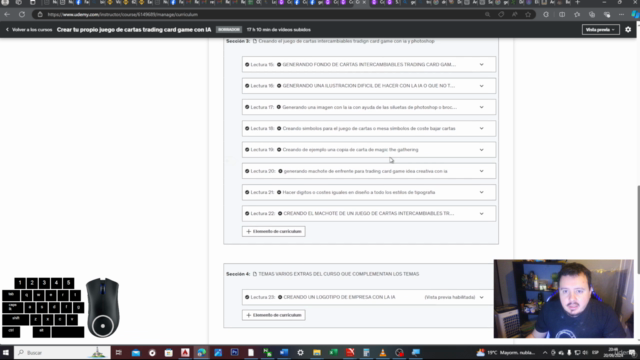Screen dimensions: 640x360
Task: Click '17 h 10 min de videos subidos' text
Action: point(278,30)
